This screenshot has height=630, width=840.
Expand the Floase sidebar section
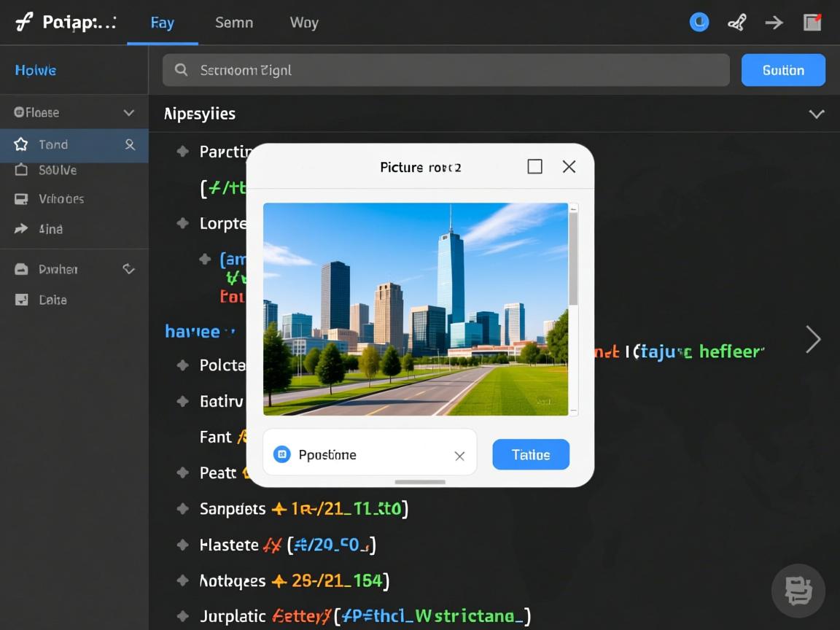tap(129, 112)
